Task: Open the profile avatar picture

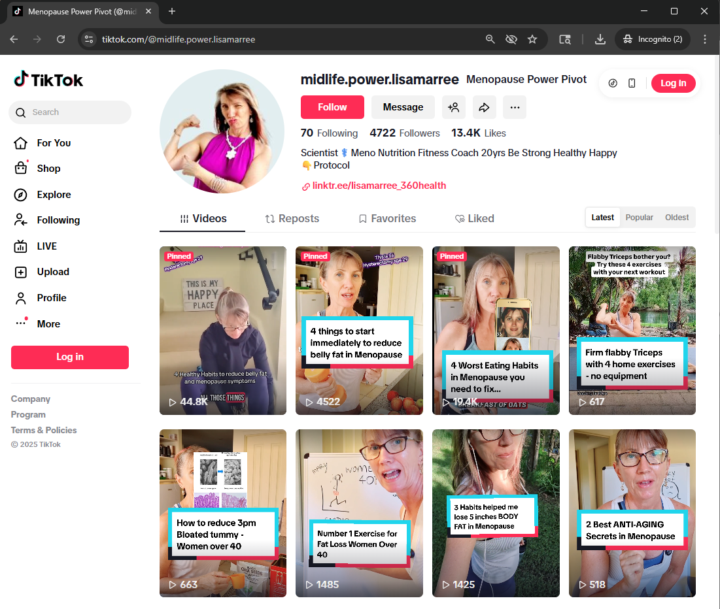Action: pos(222,131)
